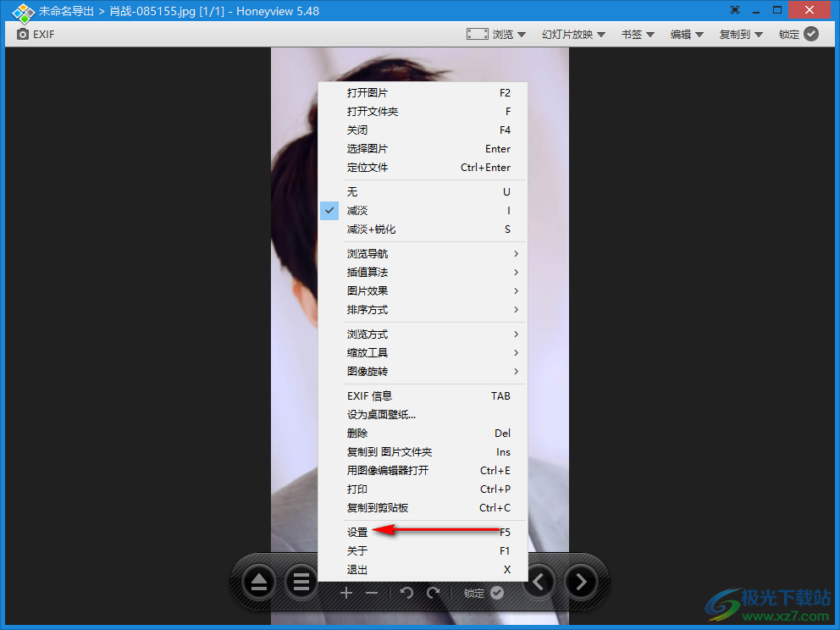Choose 打印 menu entry
This screenshot has height=630, width=840.
(423, 489)
